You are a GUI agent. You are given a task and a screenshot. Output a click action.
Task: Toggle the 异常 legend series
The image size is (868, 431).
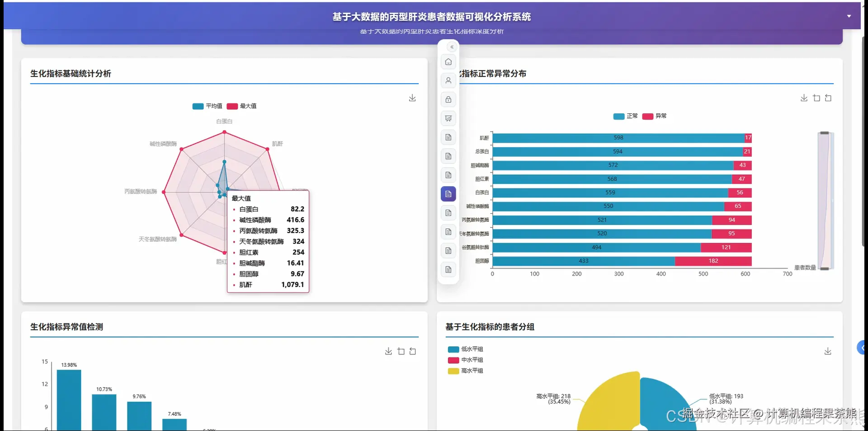[x=654, y=116]
